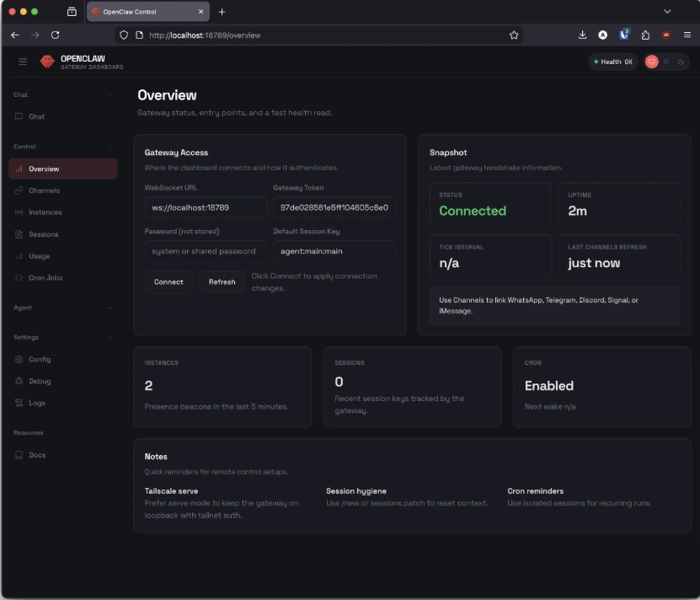The image size is (700, 600).
Task: Open the list all tabs chevron
Action: tap(667, 12)
